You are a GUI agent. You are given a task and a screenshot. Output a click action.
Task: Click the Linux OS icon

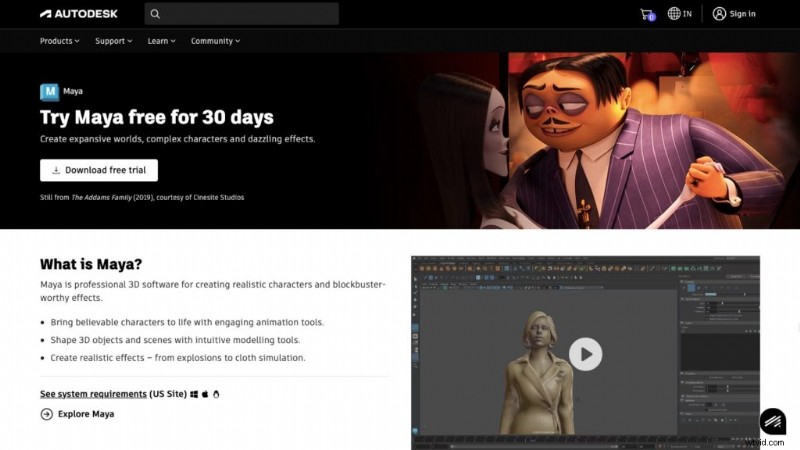[216, 394]
